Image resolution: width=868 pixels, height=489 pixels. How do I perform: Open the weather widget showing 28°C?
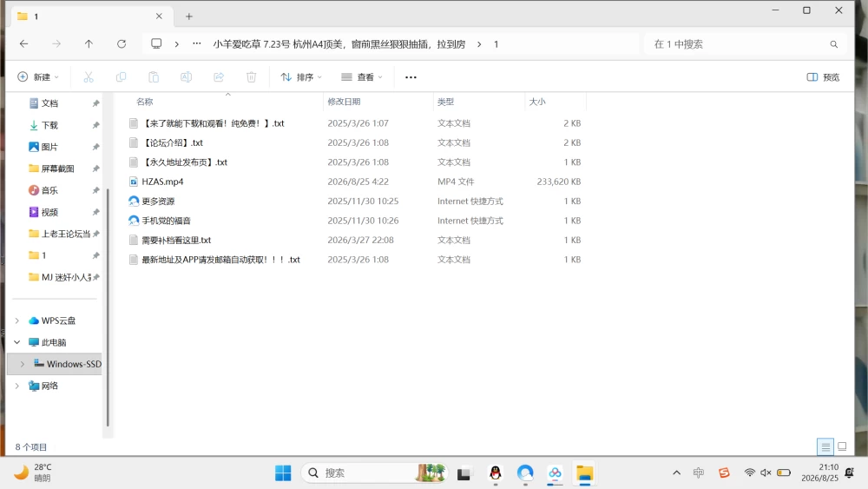pos(32,472)
